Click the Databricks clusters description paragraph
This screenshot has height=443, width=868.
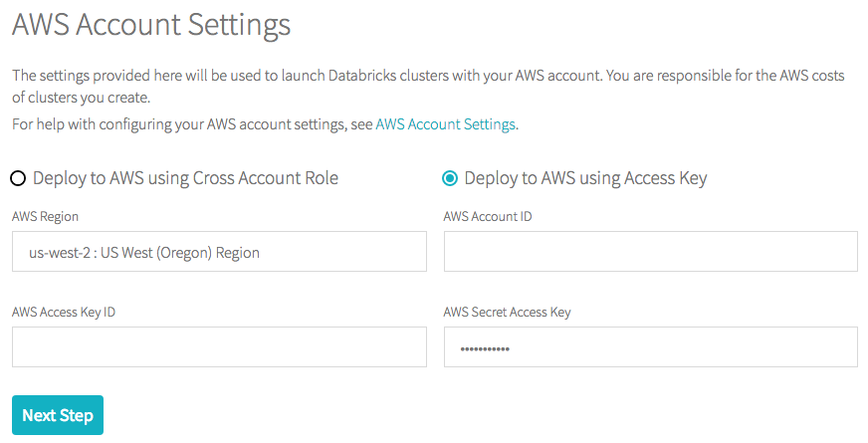tap(299, 77)
